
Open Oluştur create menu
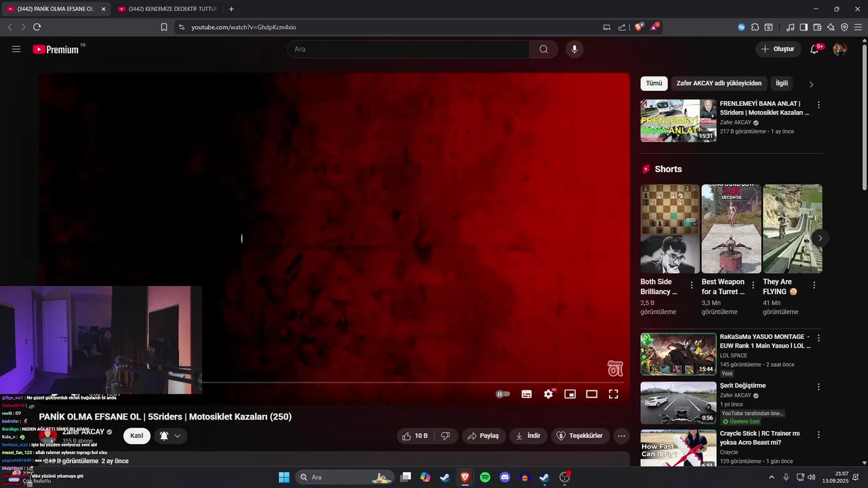[x=777, y=49]
